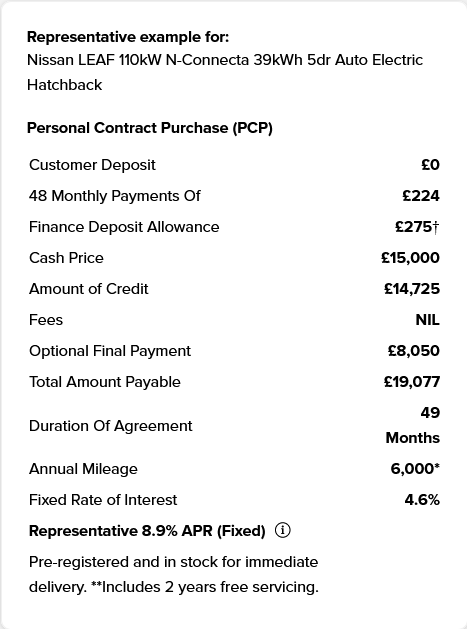Click the 49 Months duration value

(x=413, y=425)
